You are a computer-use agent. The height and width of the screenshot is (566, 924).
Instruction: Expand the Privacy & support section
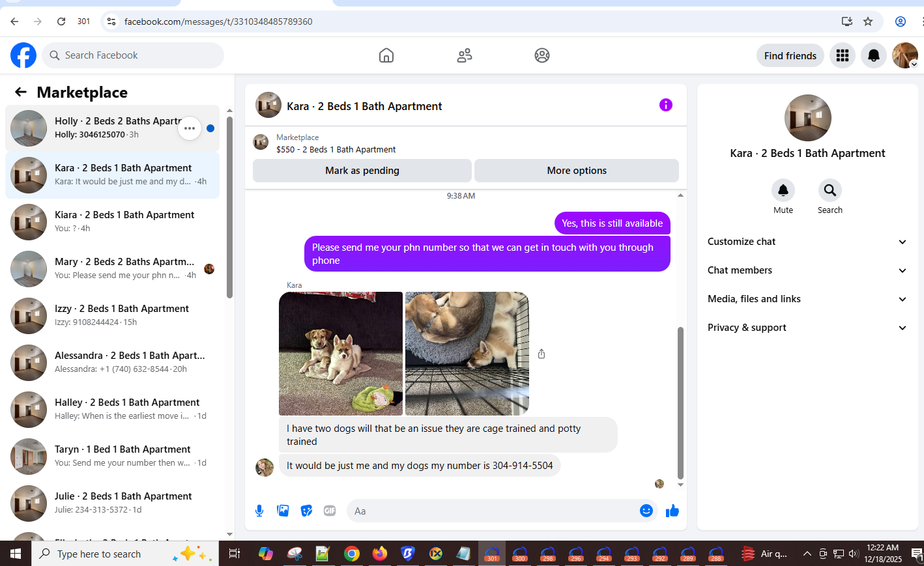807,328
